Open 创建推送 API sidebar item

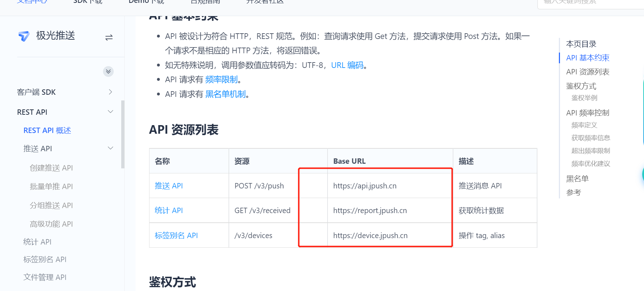pyautogui.click(x=51, y=168)
